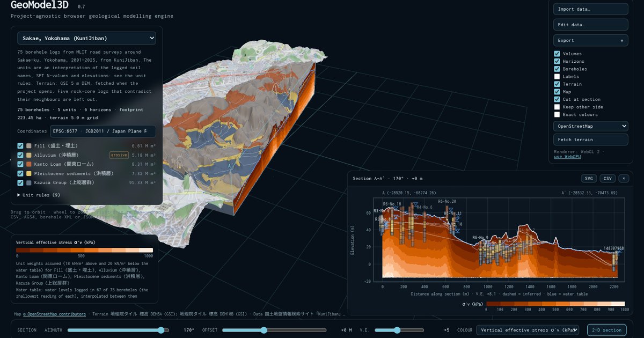Click the Import data… button

(x=590, y=9)
